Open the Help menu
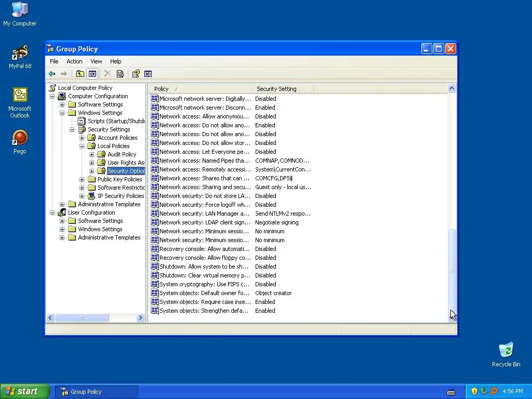Viewport: 532px width, 399px height. 115,61
